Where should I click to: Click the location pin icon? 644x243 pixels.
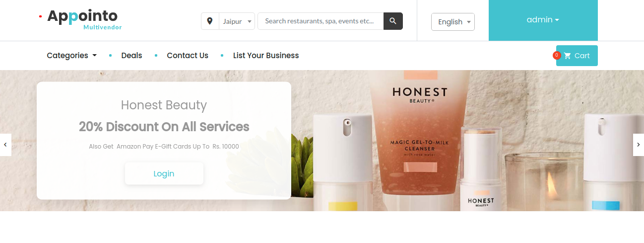click(210, 21)
